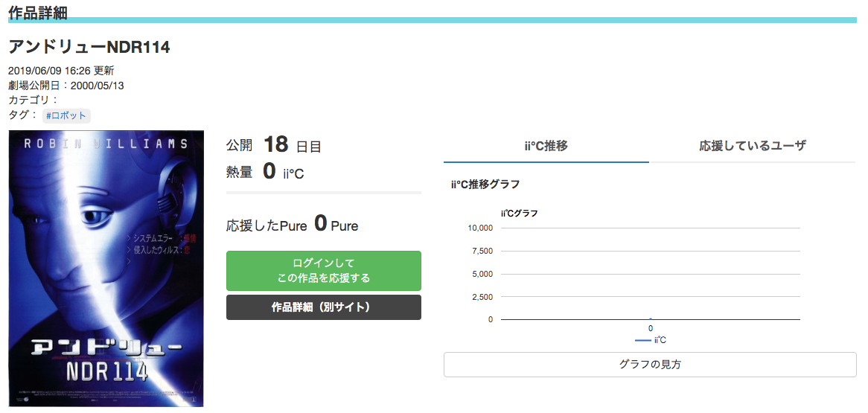Switch to the 応援しているユーザ tab

[x=752, y=146]
